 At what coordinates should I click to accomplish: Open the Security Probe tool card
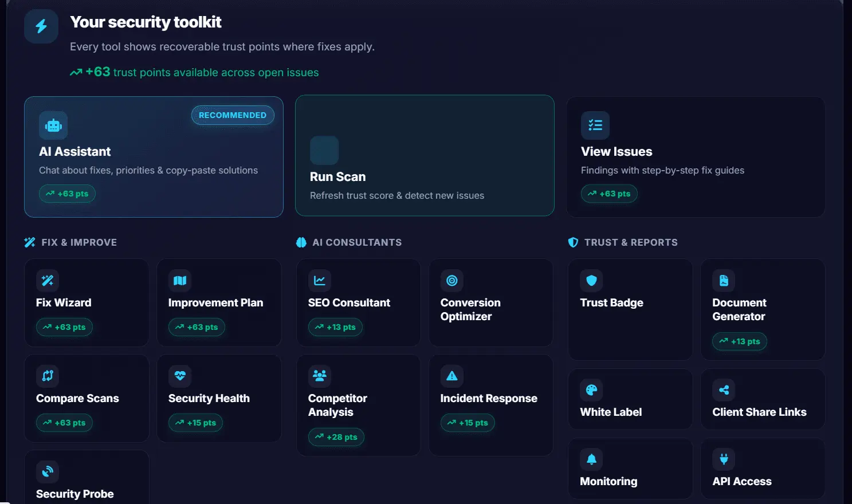point(87,477)
